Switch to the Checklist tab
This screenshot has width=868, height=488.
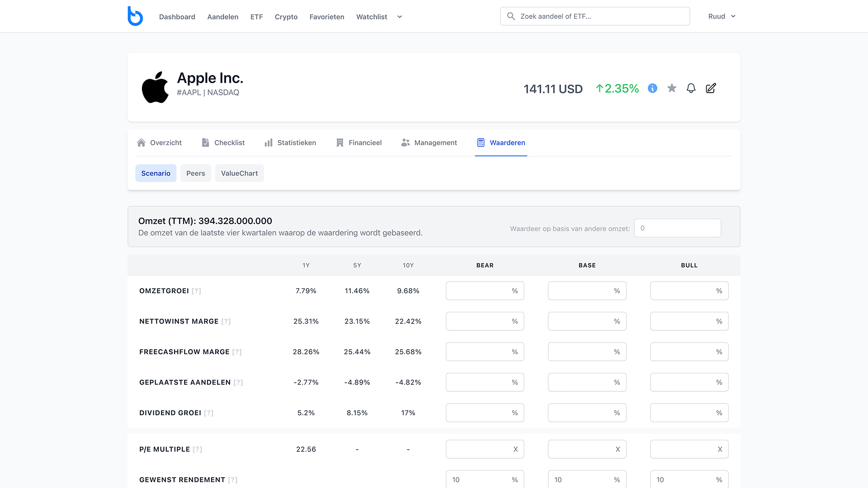point(223,143)
